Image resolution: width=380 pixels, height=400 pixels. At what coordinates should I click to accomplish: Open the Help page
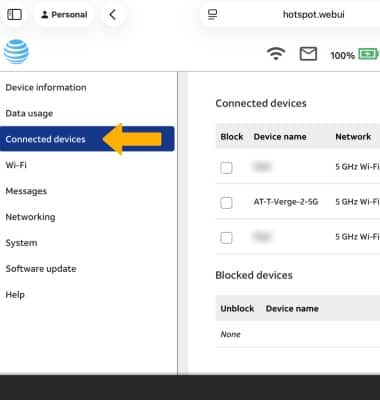tap(15, 295)
